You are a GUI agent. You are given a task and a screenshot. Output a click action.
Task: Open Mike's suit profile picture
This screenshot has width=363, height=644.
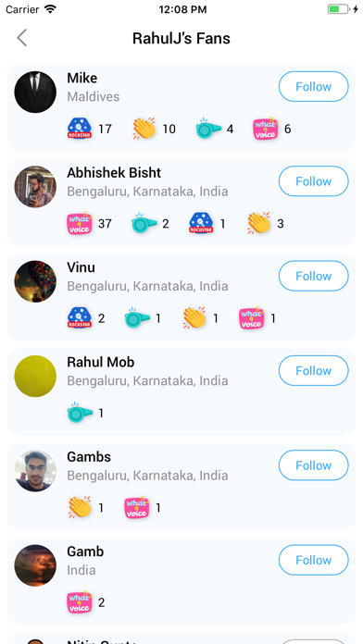[x=35, y=92]
